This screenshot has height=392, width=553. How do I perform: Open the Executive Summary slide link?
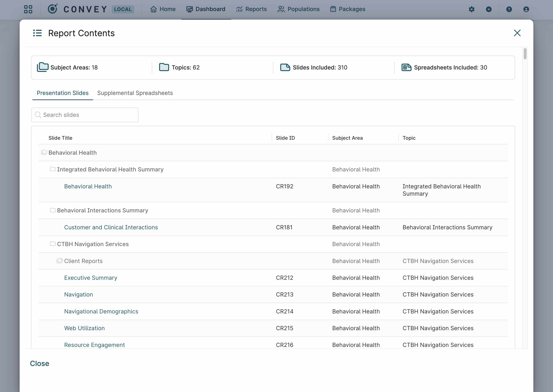point(91,278)
